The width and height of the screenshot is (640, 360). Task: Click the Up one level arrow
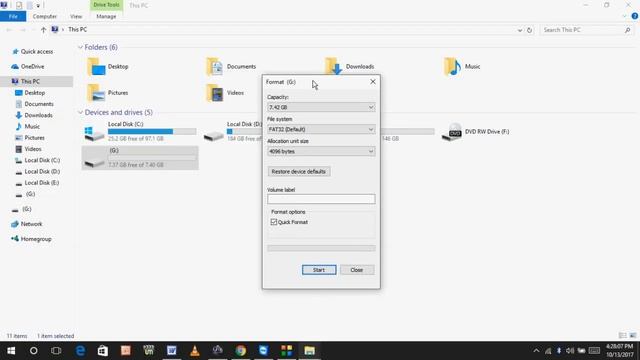(43, 30)
